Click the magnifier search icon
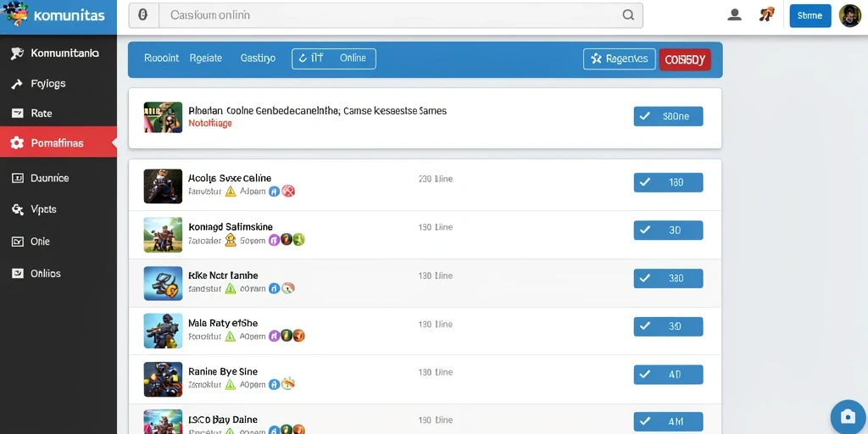The width and height of the screenshot is (868, 434). click(628, 15)
